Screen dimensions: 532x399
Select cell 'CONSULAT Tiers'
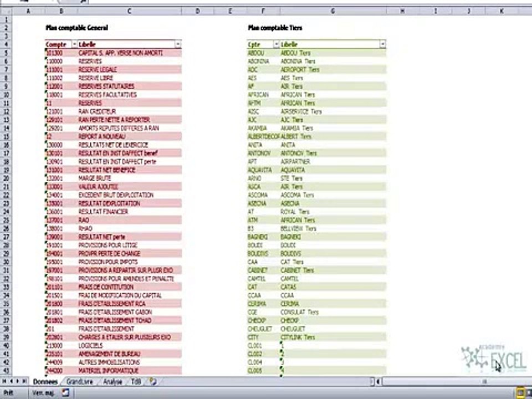coord(333,312)
